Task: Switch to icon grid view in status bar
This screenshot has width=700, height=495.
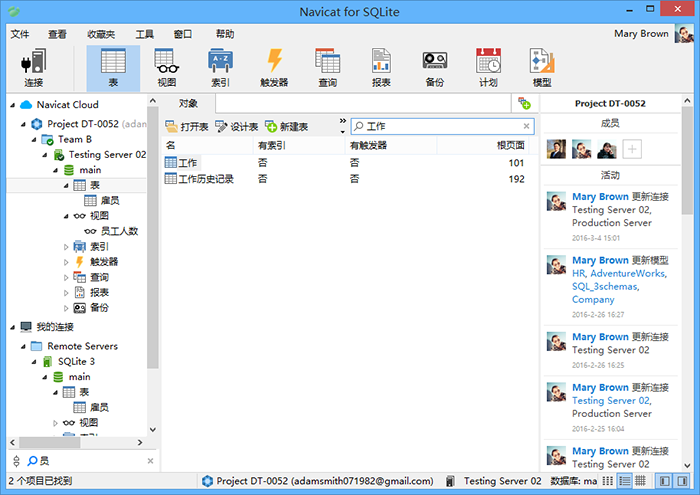Action: [x=640, y=481]
